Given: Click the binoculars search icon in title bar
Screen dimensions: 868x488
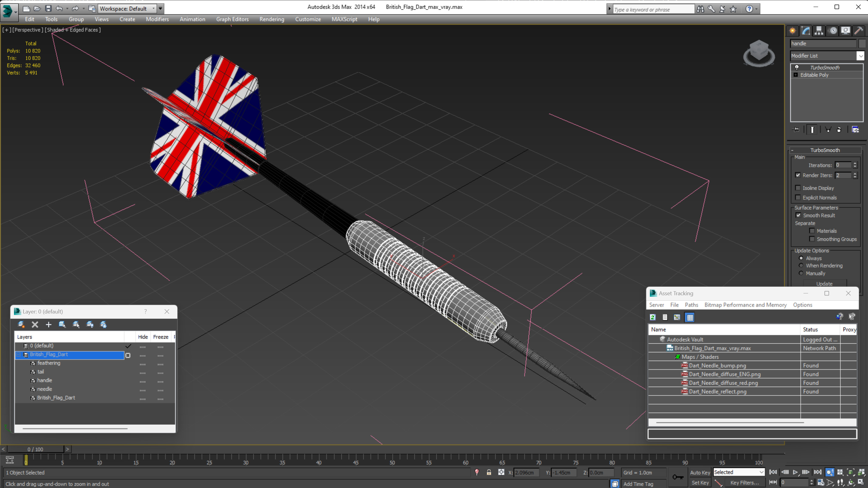Looking at the screenshot, I should [701, 9].
